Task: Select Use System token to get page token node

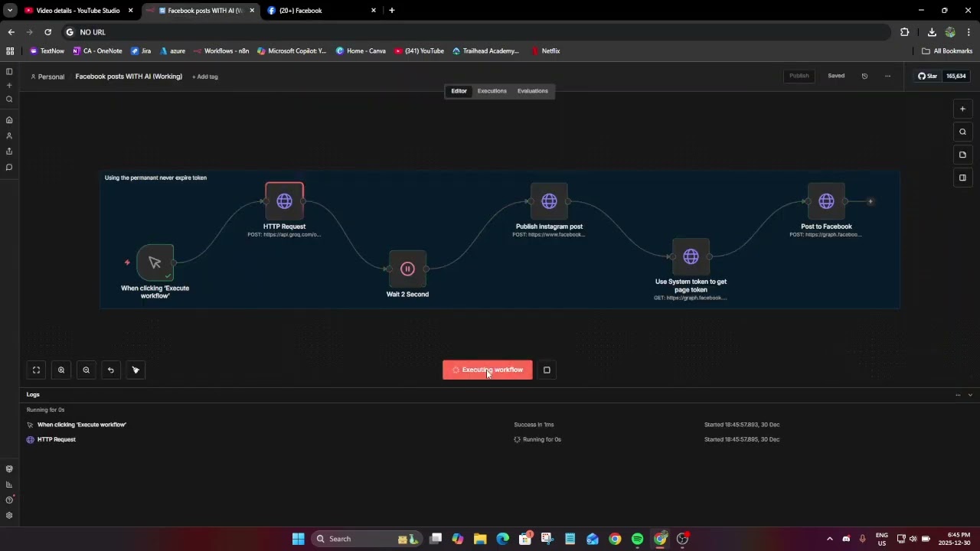Action: coord(691,256)
